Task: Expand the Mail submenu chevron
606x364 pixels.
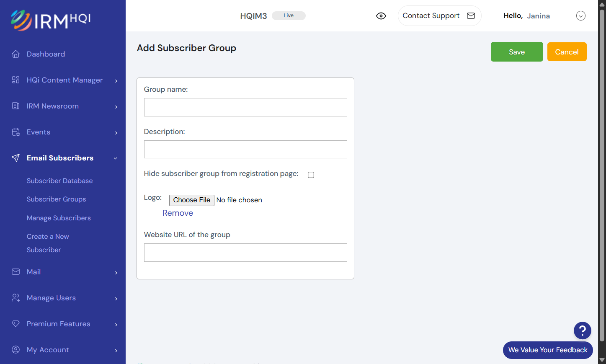Action: coord(116,272)
